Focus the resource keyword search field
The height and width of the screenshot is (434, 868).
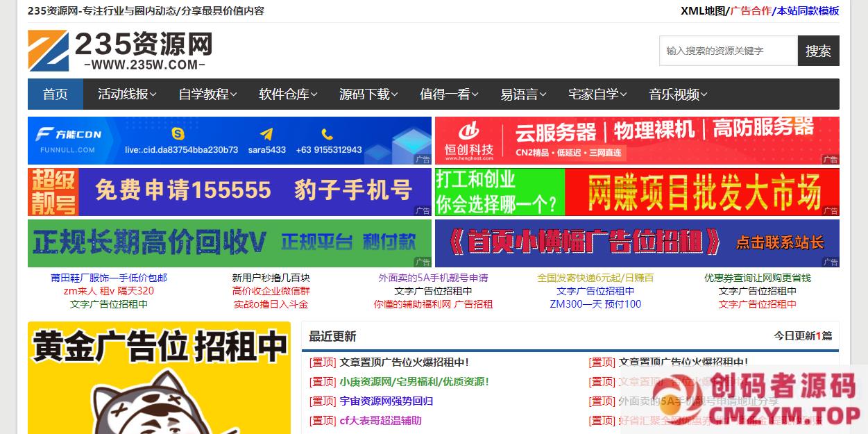tap(728, 51)
